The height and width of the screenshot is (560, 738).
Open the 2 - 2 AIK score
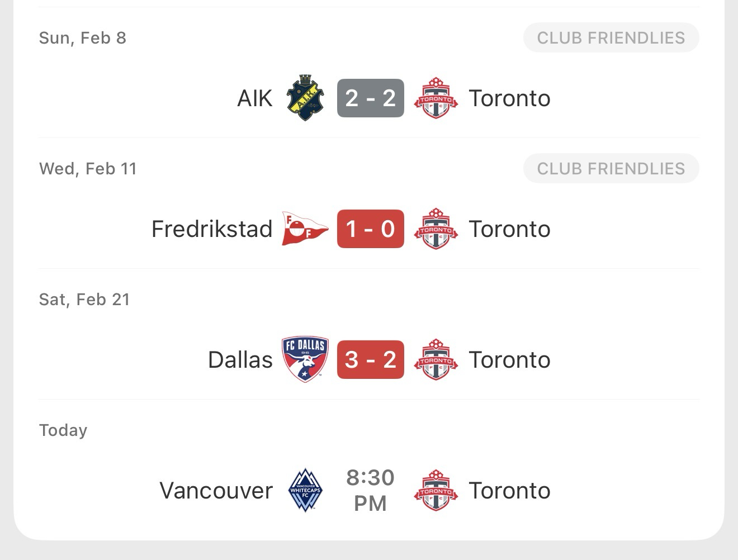click(370, 98)
